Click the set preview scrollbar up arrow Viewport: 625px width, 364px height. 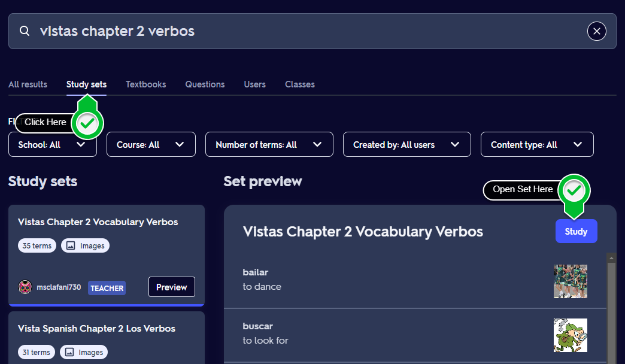(x=611, y=258)
